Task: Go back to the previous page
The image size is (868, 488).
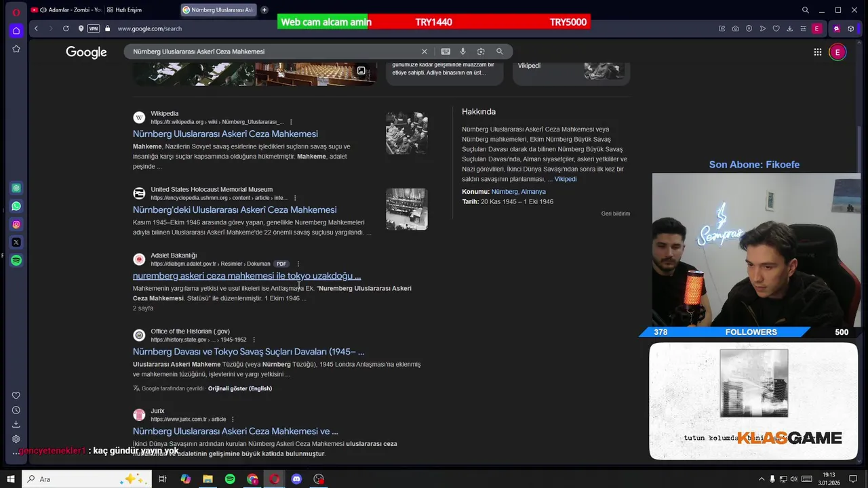Action: tap(36, 28)
